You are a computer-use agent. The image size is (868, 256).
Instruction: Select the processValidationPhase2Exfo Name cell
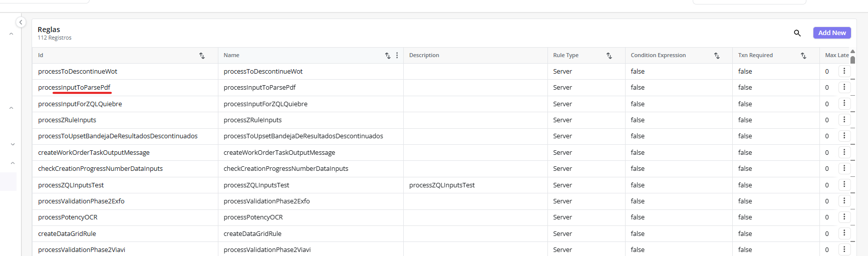pyautogui.click(x=311, y=201)
